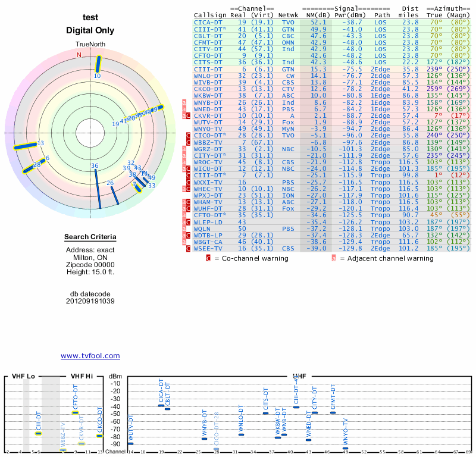Click the co-channel 'C' icon beside WXXI-TV
Viewport: 476px width, 457px height.
188,182
